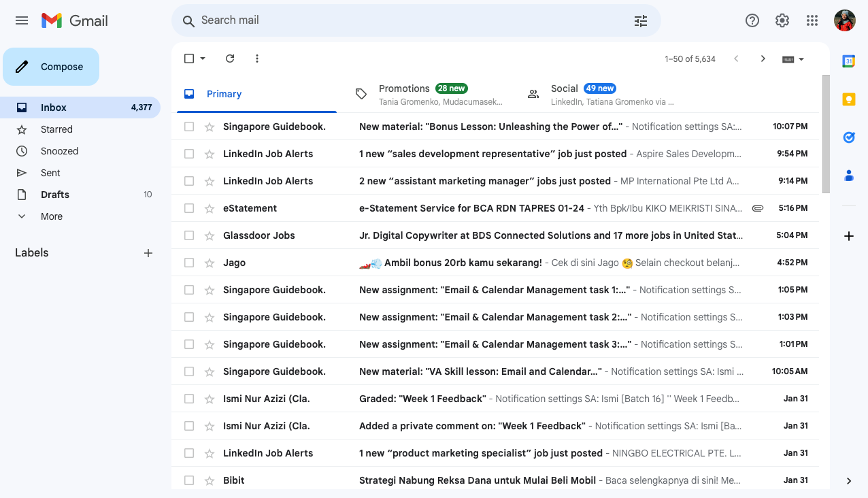Viewport: 868px width, 498px height.
Task: Check the Bibit email checkbox
Action: tap(189, 480)
